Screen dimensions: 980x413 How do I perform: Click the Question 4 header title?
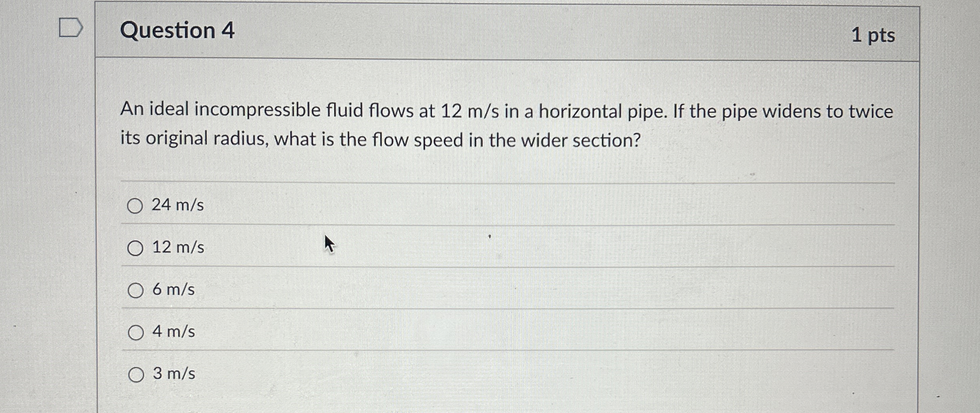point(177,31)
